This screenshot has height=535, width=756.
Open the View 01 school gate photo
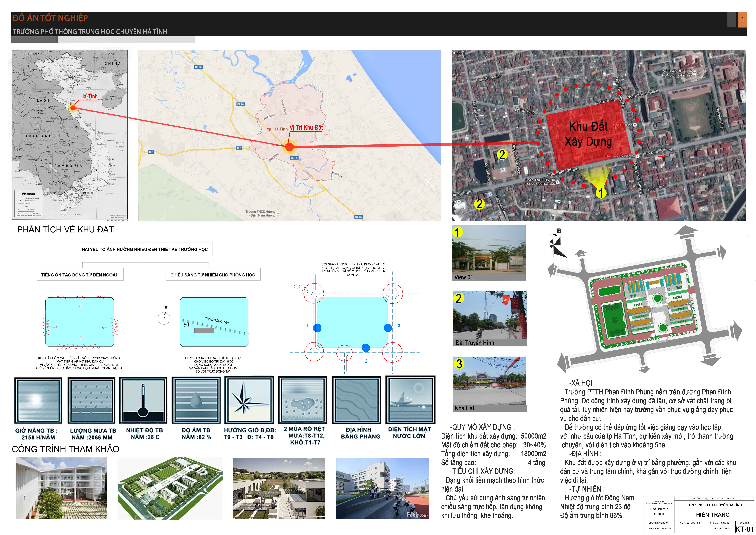point(489,253)
